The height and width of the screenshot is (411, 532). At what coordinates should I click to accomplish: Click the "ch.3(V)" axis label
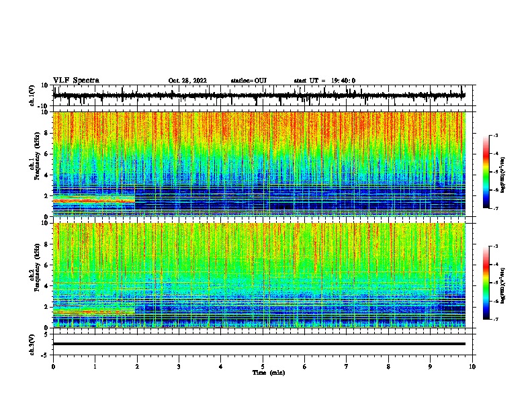[x=32, y=345]
